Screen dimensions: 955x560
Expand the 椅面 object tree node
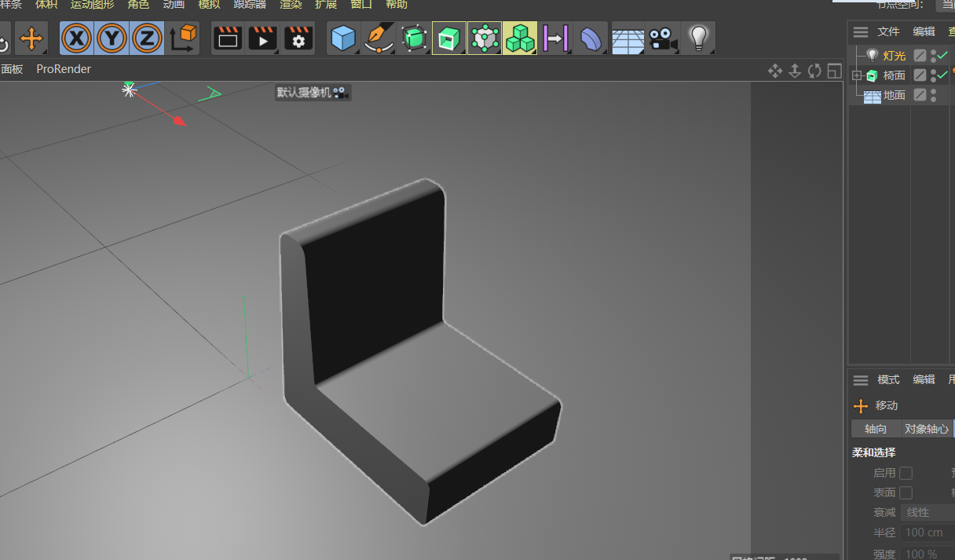click(856, 75)
